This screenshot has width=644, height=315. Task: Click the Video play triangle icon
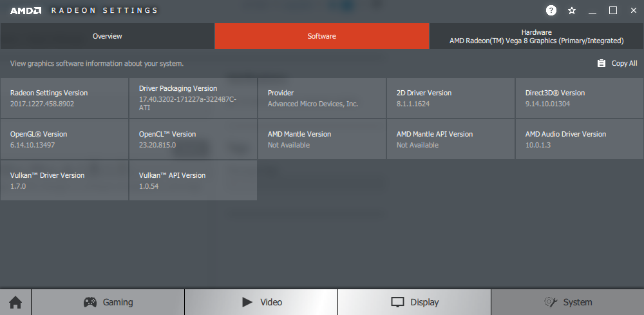[x=247, y=302]
